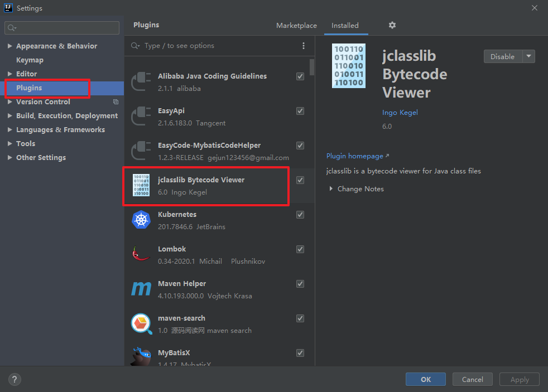The height and width of the screenshot is (392, 548).
Task: Click the settings search magnifier icon
Action: (x=12, y=28)
